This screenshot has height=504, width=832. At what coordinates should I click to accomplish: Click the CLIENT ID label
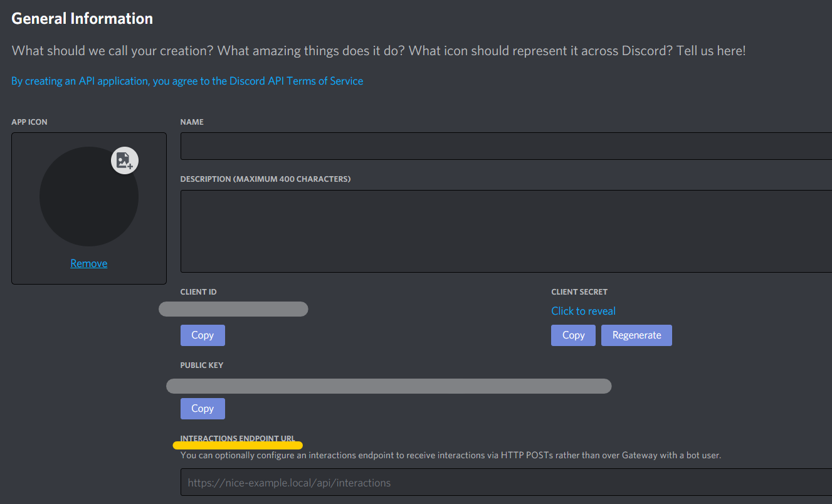coord(198,292)
